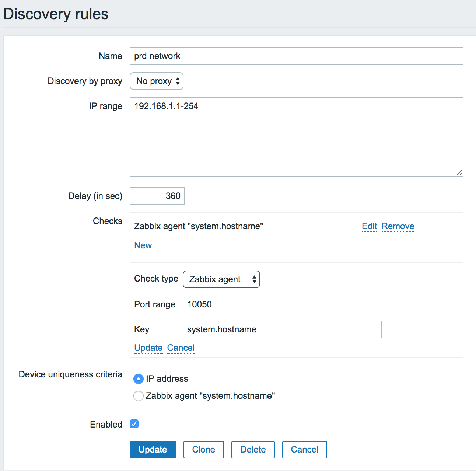The height and width of the screenshot is (471, 476).
Task: Click inside the IP range text area
Action: click(x=296, y=137)
